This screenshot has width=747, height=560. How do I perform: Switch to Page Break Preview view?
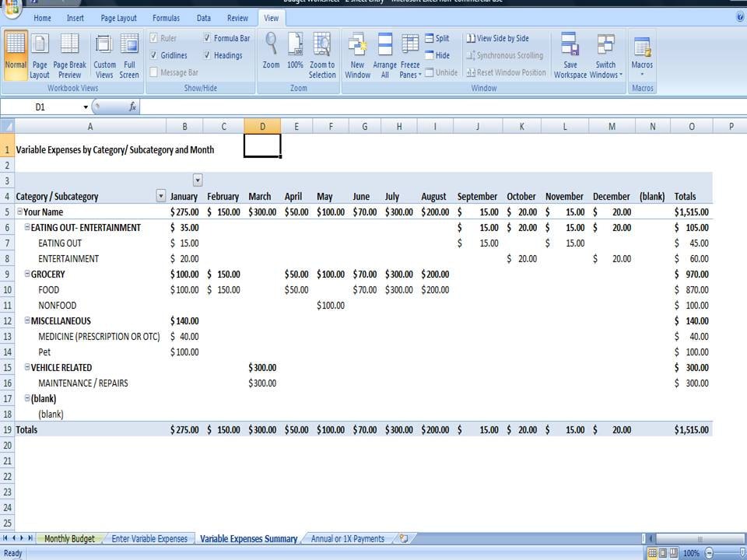[70, 54]
